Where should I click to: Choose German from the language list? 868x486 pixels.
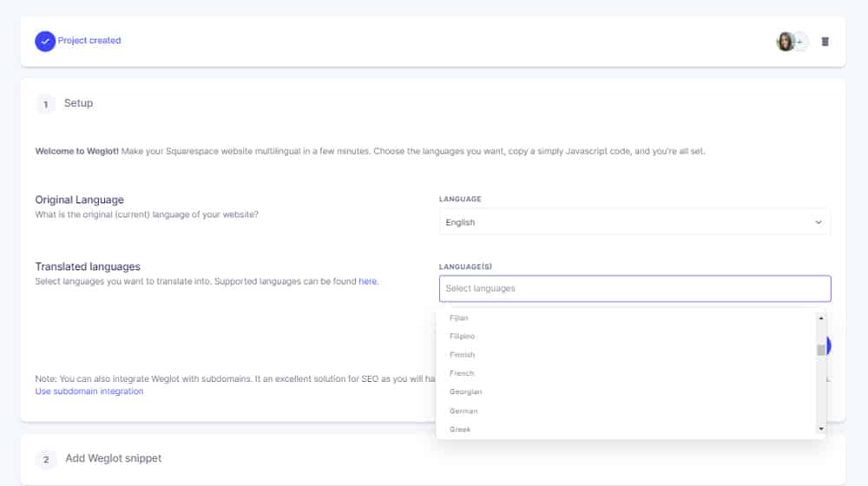pos(464,410)
